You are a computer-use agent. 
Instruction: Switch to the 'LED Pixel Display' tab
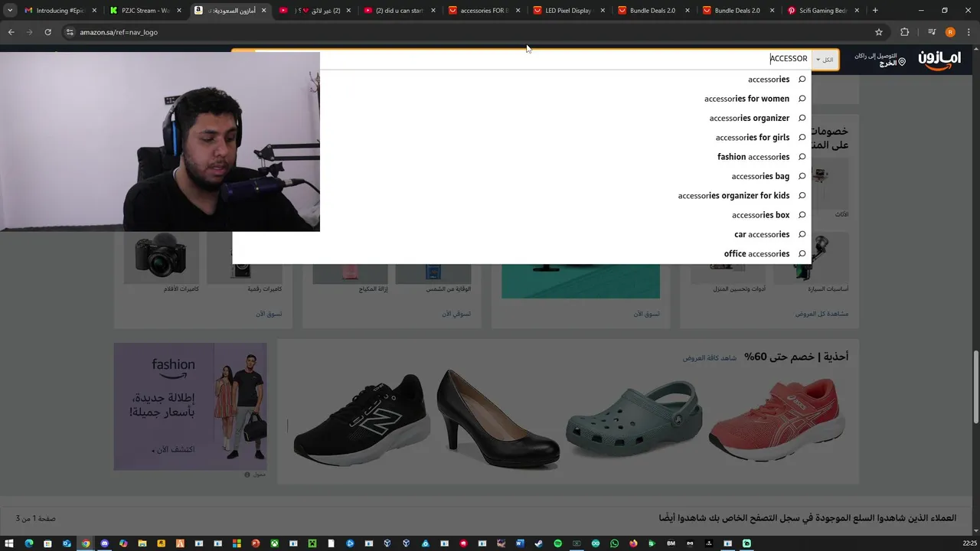[569, 11]
